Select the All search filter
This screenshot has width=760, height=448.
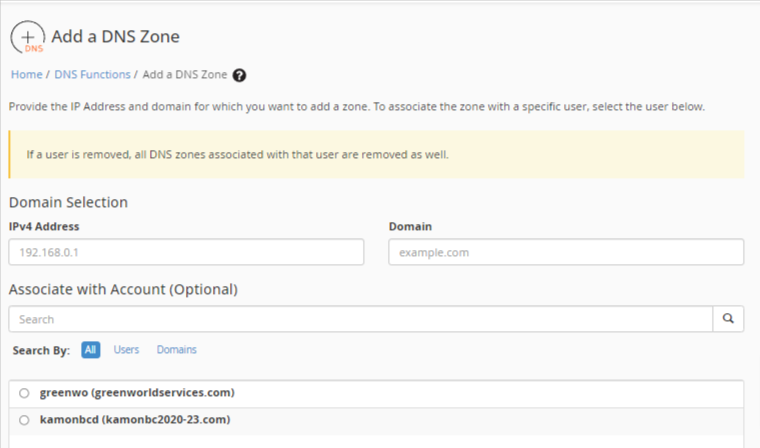click(x=91, y=350)
